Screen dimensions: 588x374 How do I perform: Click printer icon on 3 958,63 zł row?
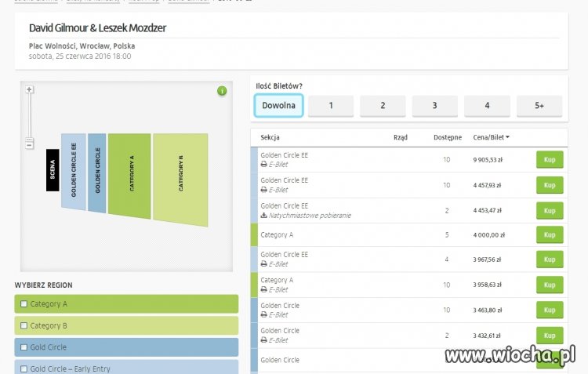[x=264, y=289]
